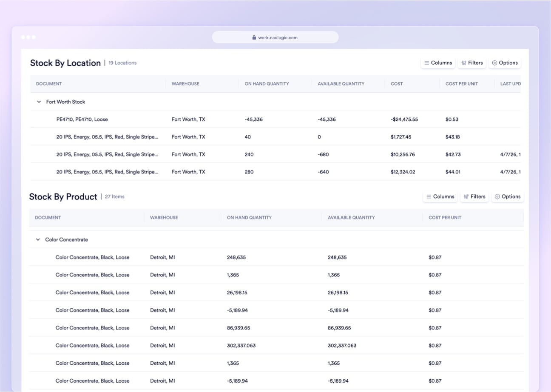551x392 pixels.
Task: Click the 19 Locations label beside the title
Action: click(122, 62)
